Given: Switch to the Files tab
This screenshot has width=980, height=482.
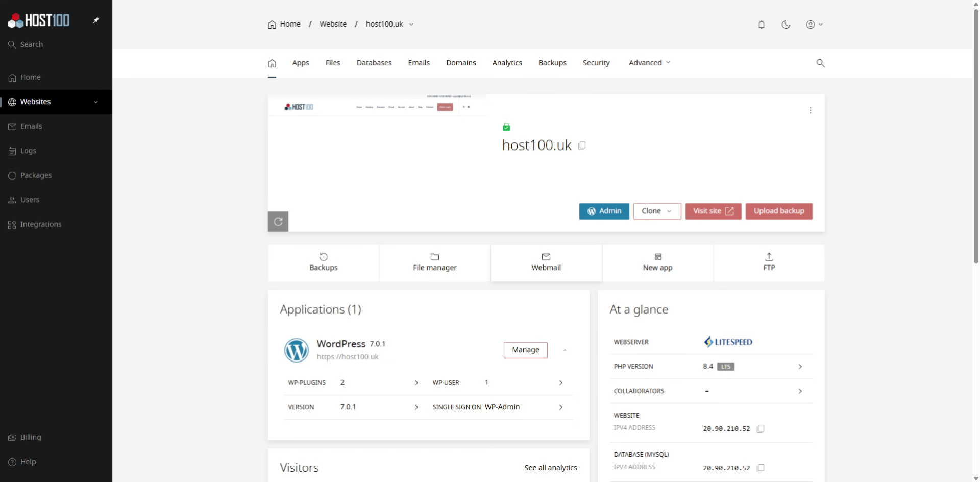Looking at the screenshot, I should point(333,63).
